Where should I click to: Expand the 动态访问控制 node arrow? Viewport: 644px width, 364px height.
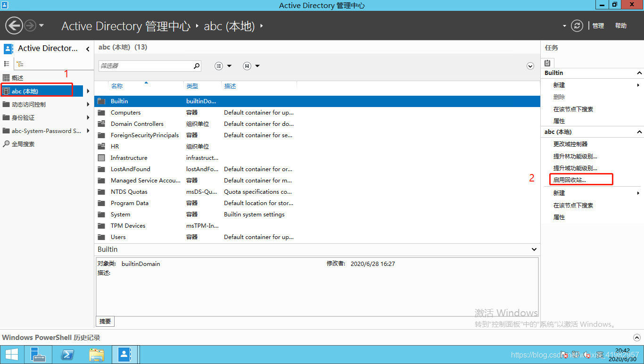coord(88,104)
